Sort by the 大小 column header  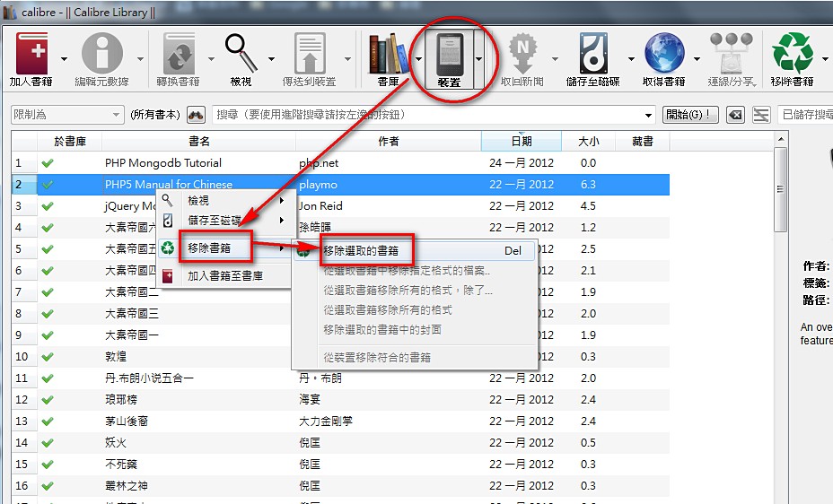pyautogui.click(x=588, y=141)
